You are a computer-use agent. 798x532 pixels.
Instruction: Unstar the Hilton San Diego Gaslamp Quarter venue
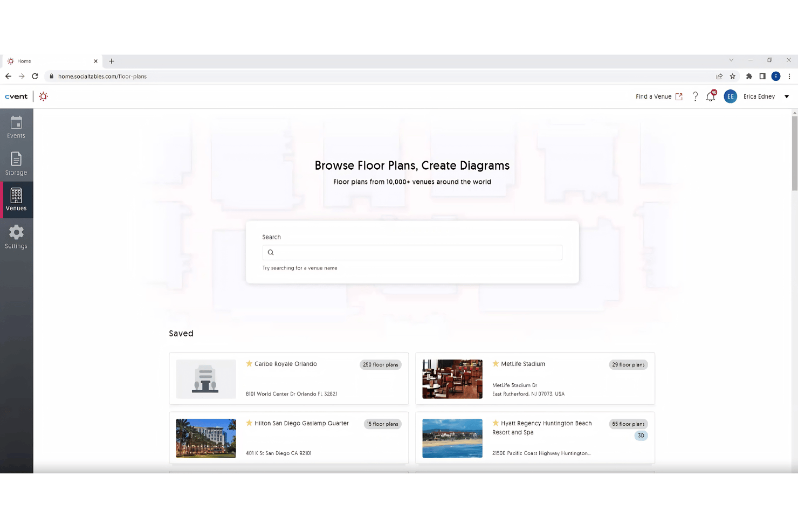coord(249,423)
